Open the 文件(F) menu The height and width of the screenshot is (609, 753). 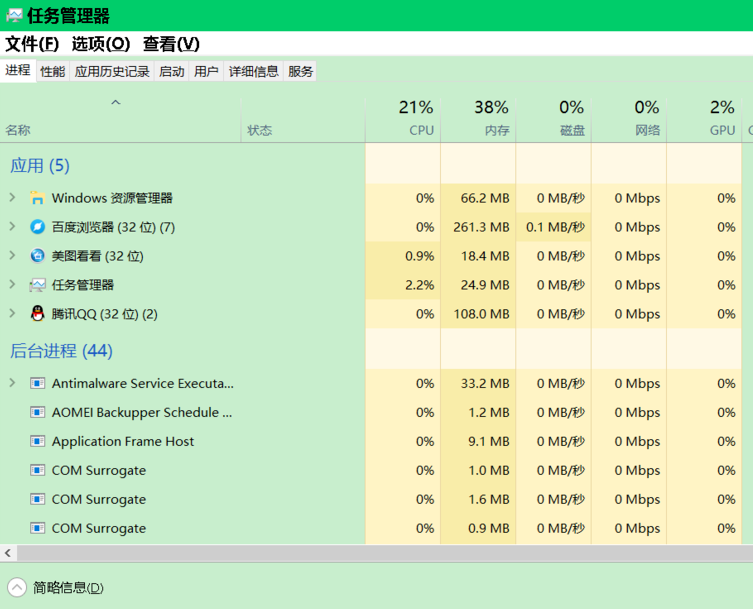click(32, 44)
